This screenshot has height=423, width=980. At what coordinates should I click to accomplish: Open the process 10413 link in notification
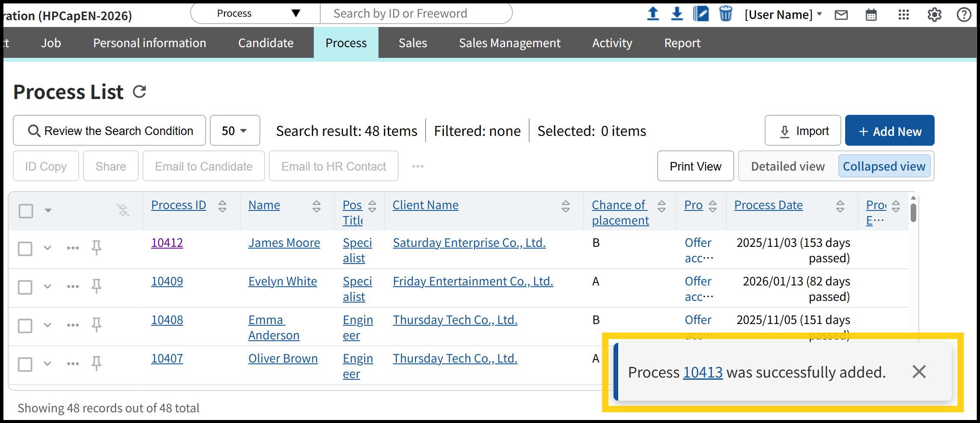click(703, 372)
